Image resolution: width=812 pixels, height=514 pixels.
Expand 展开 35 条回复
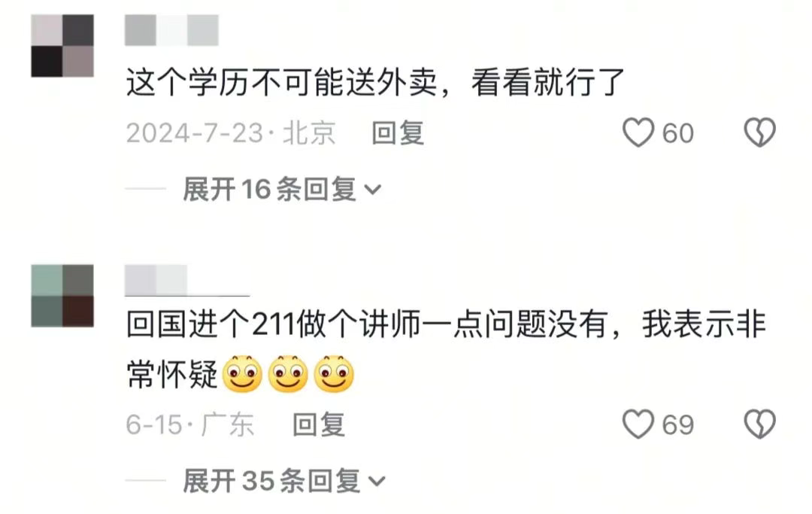click(283, 481)
